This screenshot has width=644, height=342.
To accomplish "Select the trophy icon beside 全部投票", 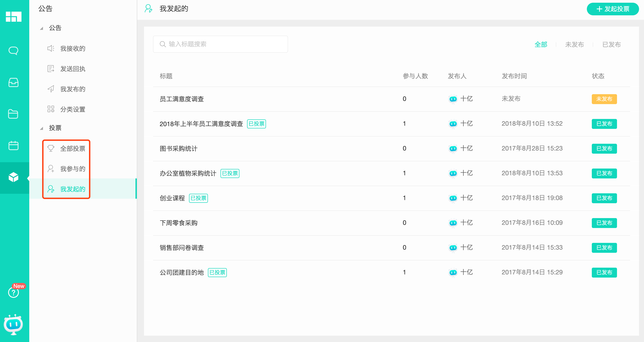I will [51, 148].
